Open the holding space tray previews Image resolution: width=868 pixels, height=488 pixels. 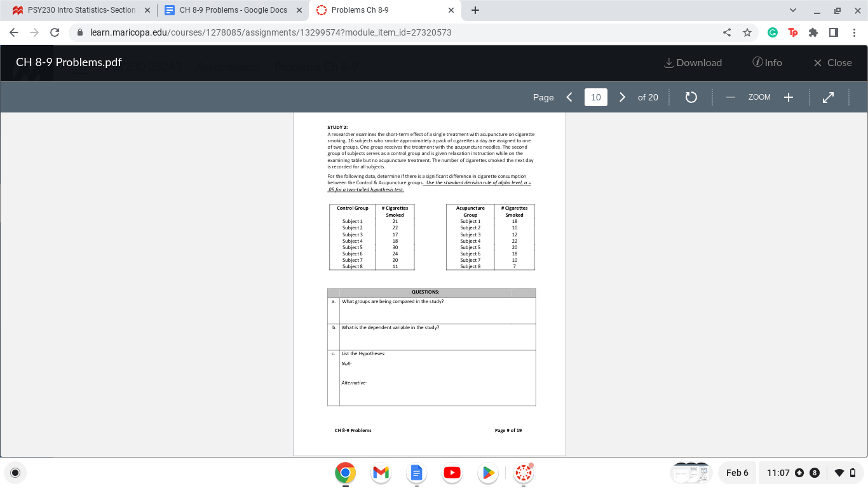691,473
